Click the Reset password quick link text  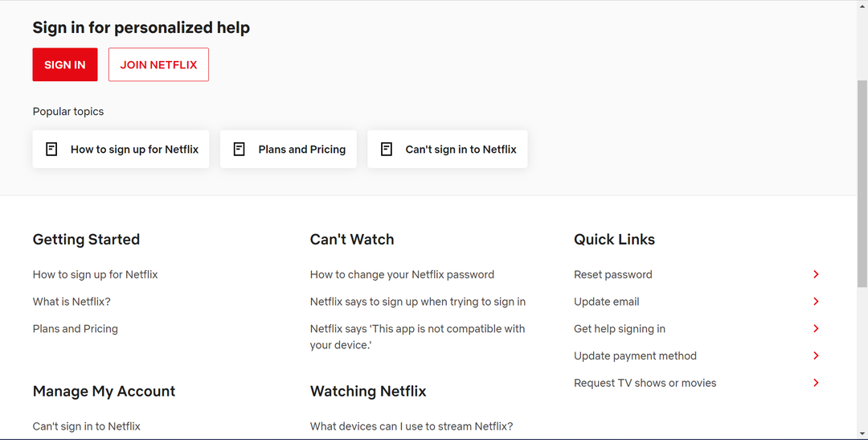pos(612,274)
